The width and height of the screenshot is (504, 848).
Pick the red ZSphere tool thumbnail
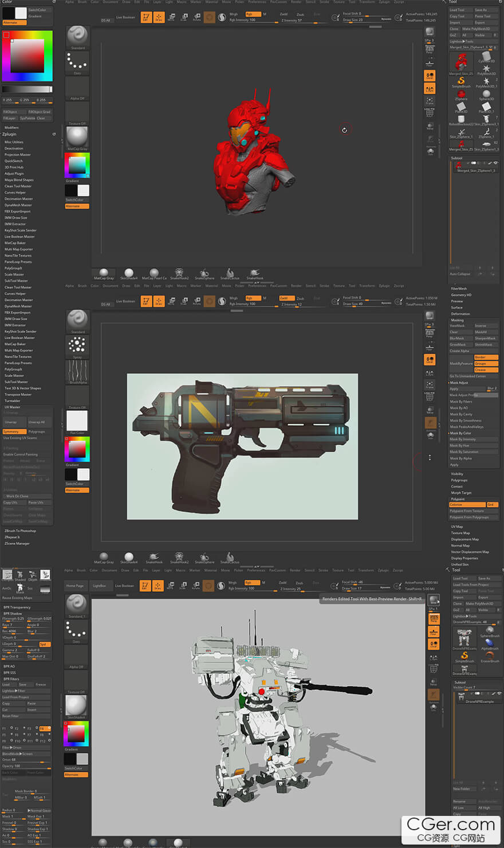point(461,95)
